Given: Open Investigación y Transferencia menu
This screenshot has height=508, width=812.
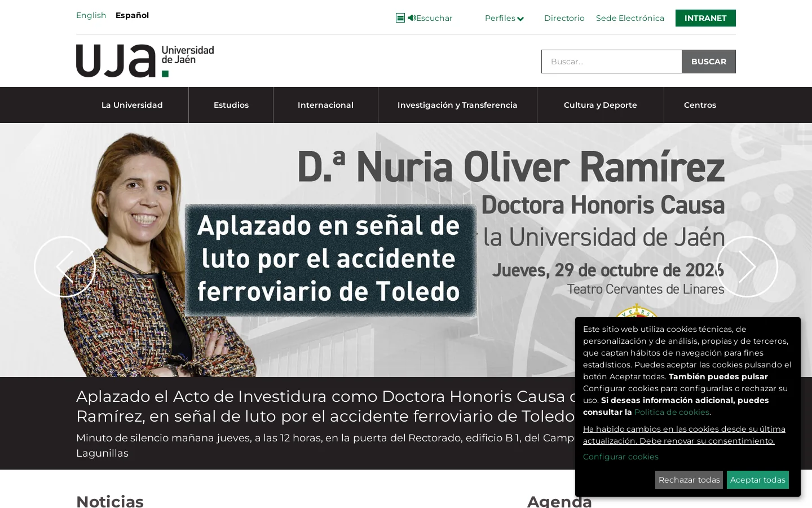Looking at the screenshot, I should (x=457, y=105).
